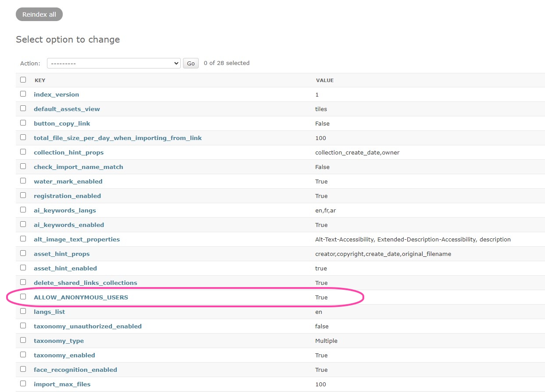Click the Go button
Screen dimensions: 545x392
coord(191,63)
